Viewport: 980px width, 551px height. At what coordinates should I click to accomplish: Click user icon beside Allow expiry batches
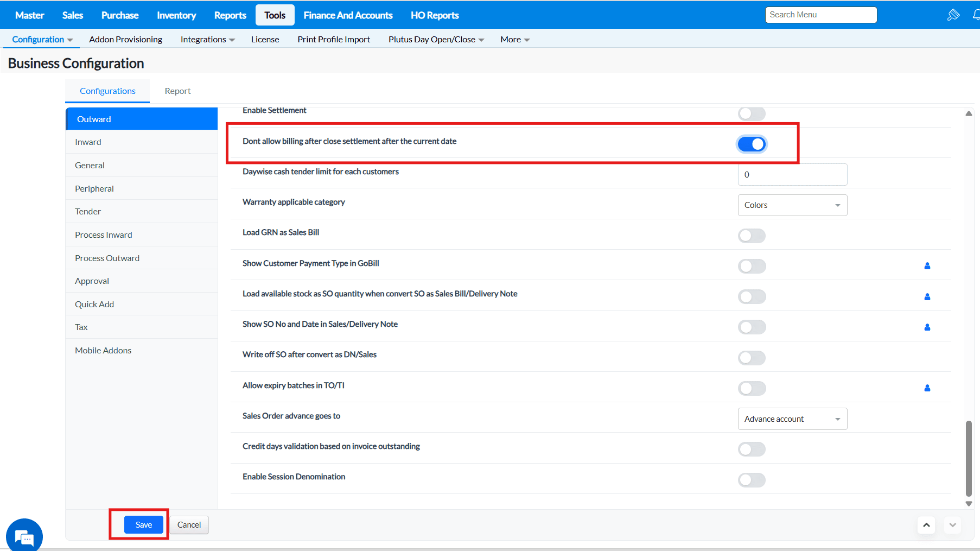point(927,388)
